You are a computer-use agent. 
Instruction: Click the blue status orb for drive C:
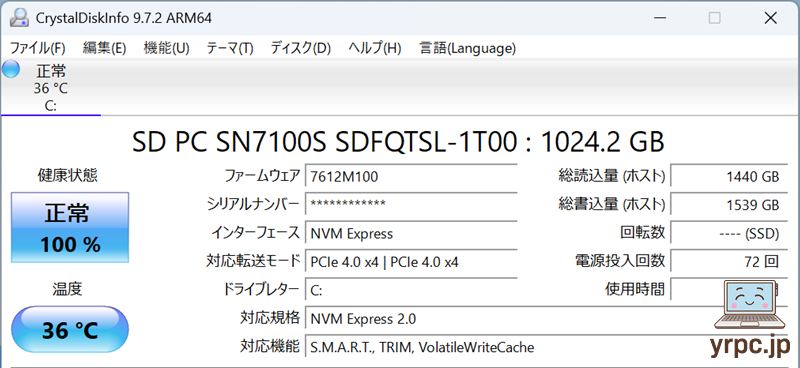[x=11, y=69]
